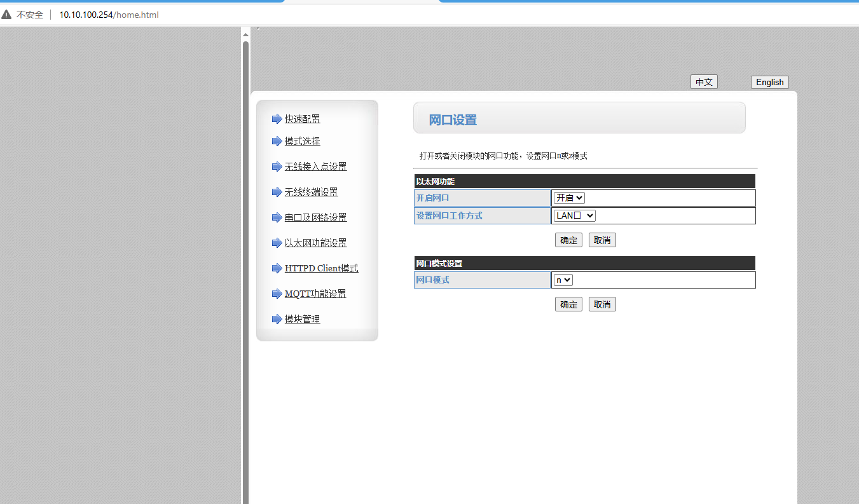Click the arrow icon next to 串口及网络设置
The width and height of the screenshot is (859, 504).
click(x=277, y=217)
